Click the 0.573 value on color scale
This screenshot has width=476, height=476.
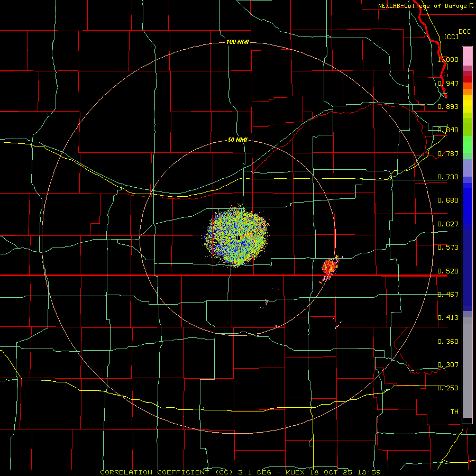click(448, 248)
